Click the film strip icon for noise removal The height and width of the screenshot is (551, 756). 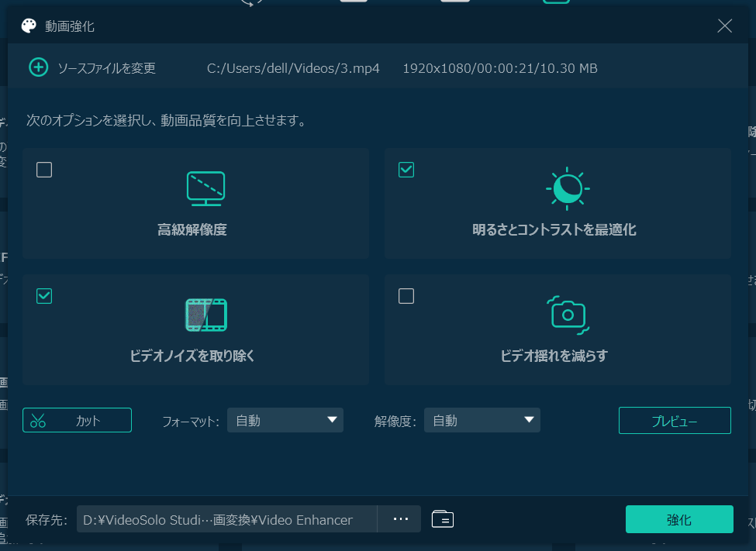tap(205, 315)
